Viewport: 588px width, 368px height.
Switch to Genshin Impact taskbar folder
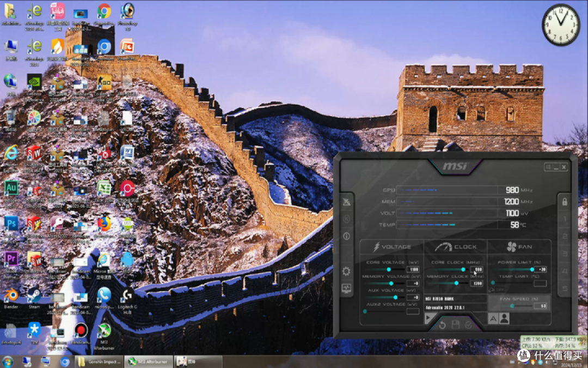[100, 361]
